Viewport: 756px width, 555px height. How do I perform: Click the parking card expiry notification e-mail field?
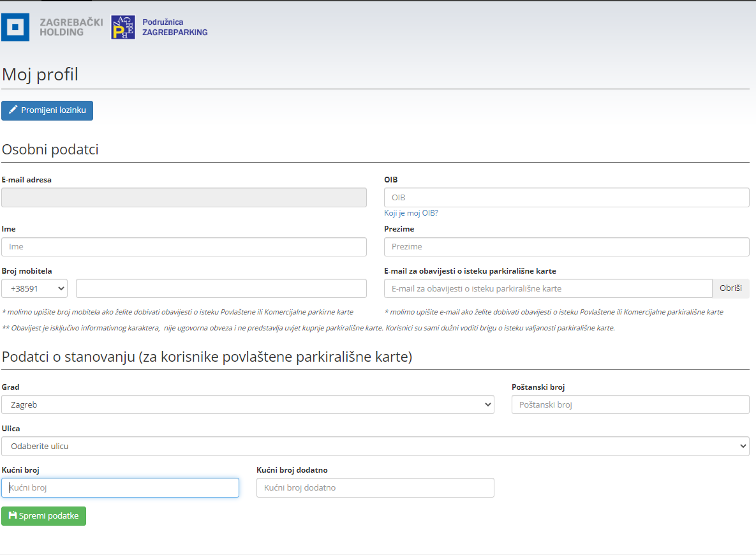[547, 288]
